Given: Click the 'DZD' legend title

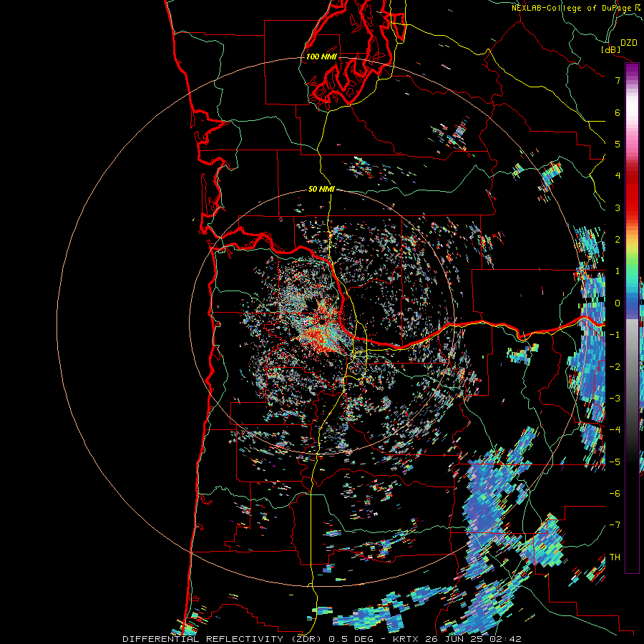Looking at the screenshot, I should coord(629,43).
